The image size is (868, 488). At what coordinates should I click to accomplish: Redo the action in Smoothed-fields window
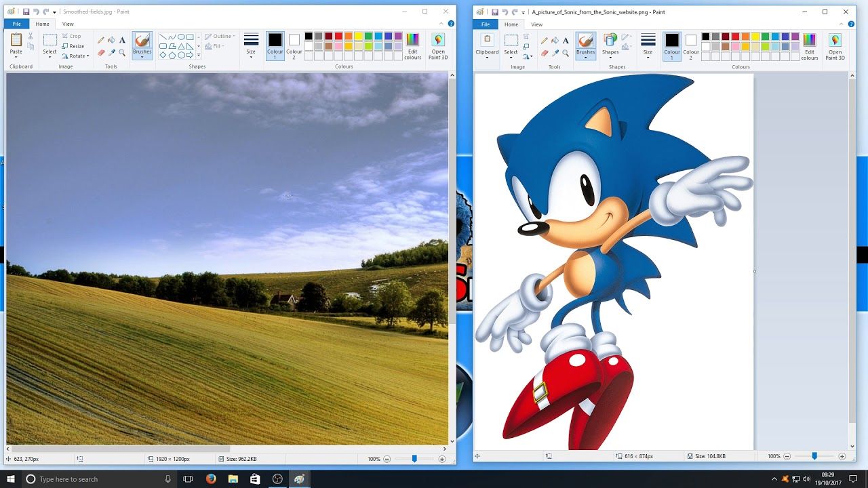click(45, 12)
